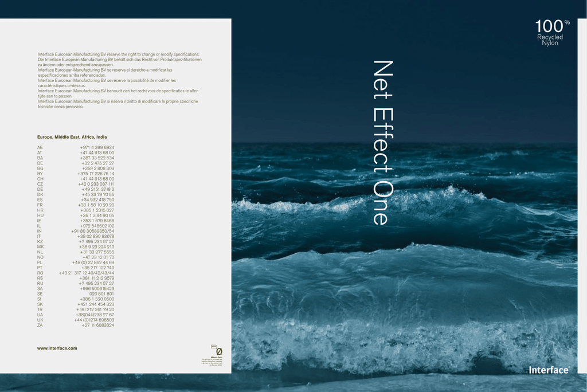Click phone number +381 11 212 9579

click(x=97, y=279)
